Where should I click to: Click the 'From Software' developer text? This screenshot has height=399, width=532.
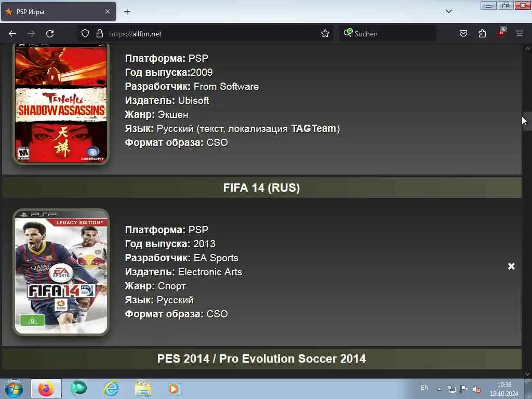[x=227, y=87]
